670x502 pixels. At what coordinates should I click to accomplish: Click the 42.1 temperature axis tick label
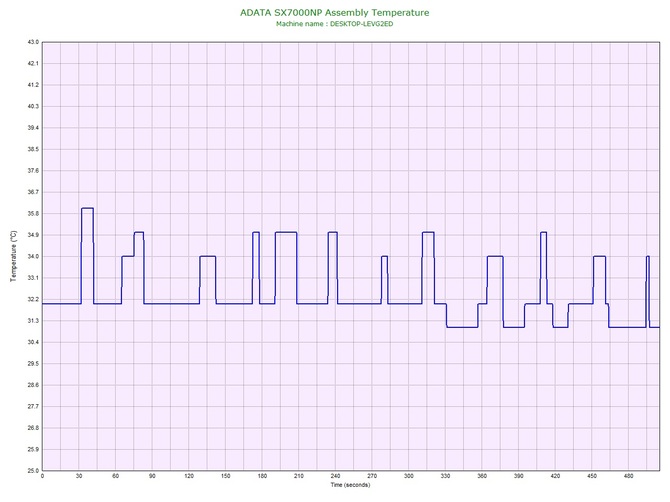tap(33, 64)
